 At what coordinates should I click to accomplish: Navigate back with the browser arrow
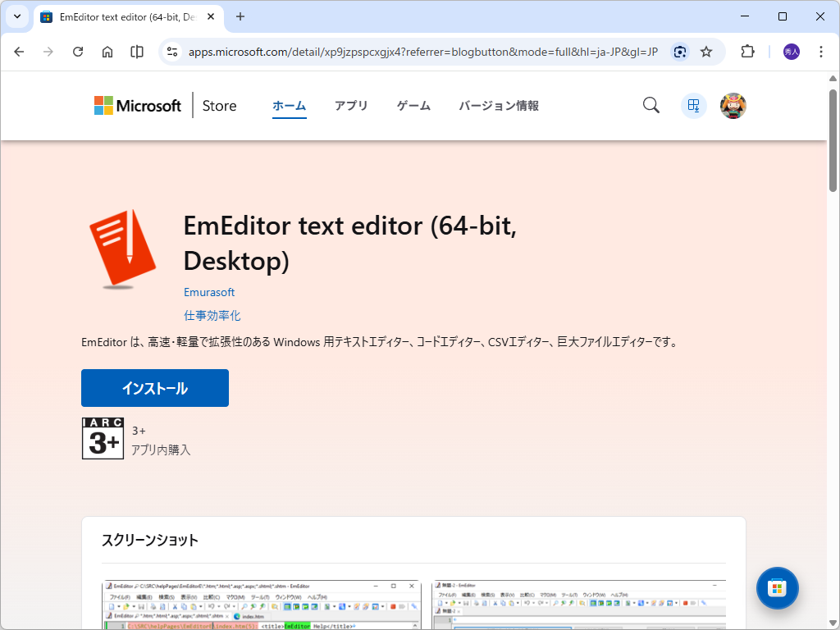coord(19,51)
